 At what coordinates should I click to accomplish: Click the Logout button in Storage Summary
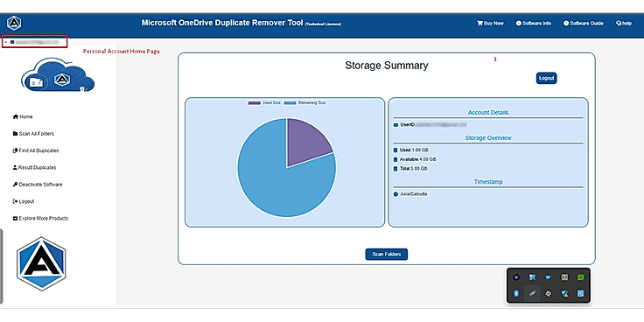(x=546, y=78)
